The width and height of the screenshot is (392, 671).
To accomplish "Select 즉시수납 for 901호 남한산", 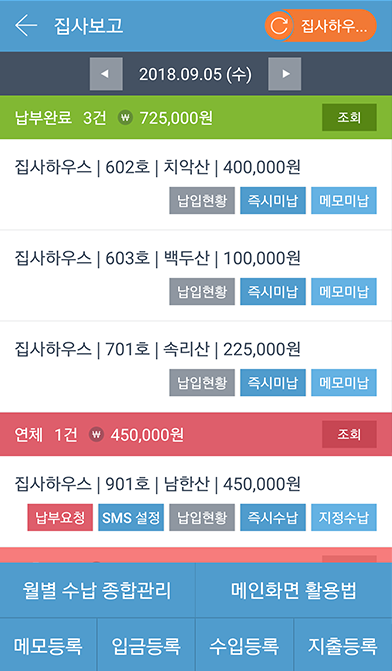I will [x=273, y=517].
